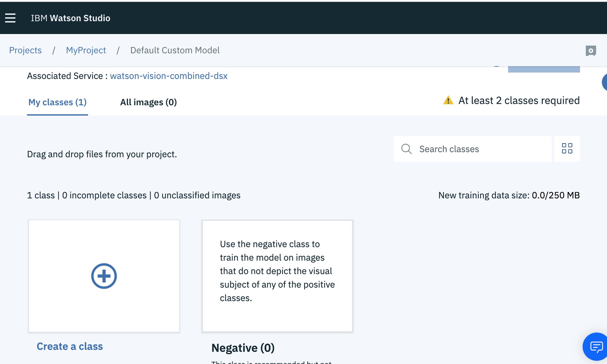Click the IBM Watson Studio title

pos(71,18)
